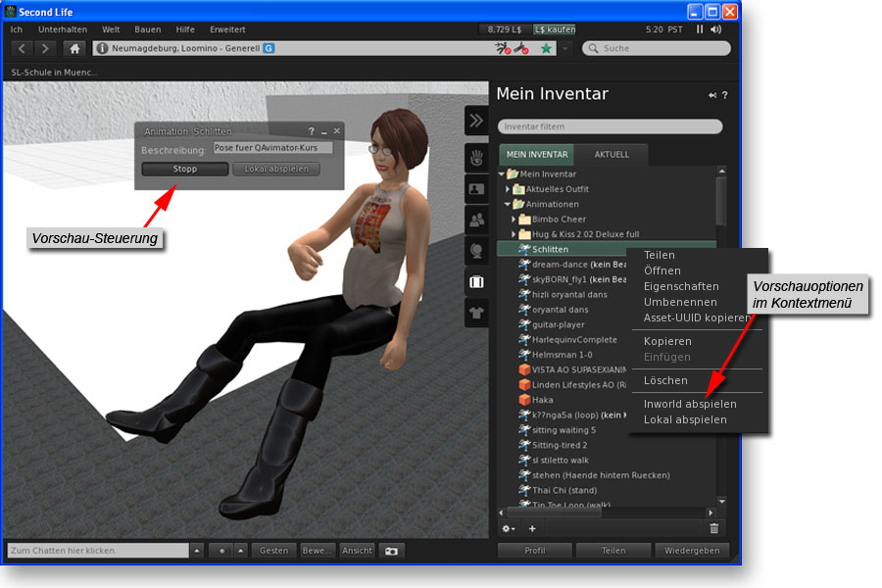Screen dimensions: 882x588
Task: Choose 'Inworld abspielen' from the context menu
Action: 690,404
